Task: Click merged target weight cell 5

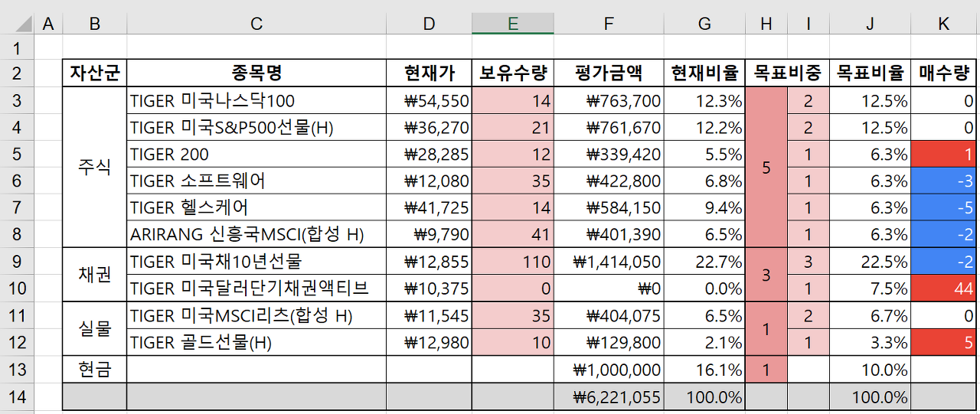Action: [766, 168]
